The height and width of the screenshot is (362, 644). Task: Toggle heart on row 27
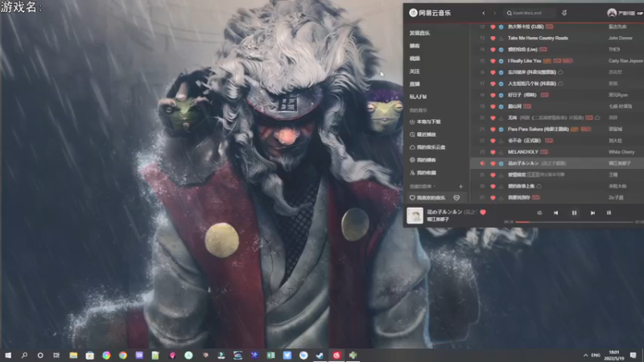pos(493,197)
